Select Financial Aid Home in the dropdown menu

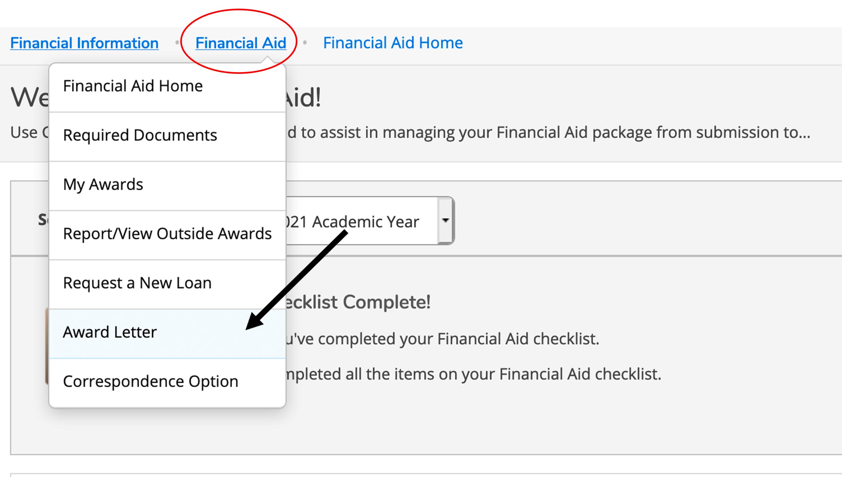pos(133,86)
